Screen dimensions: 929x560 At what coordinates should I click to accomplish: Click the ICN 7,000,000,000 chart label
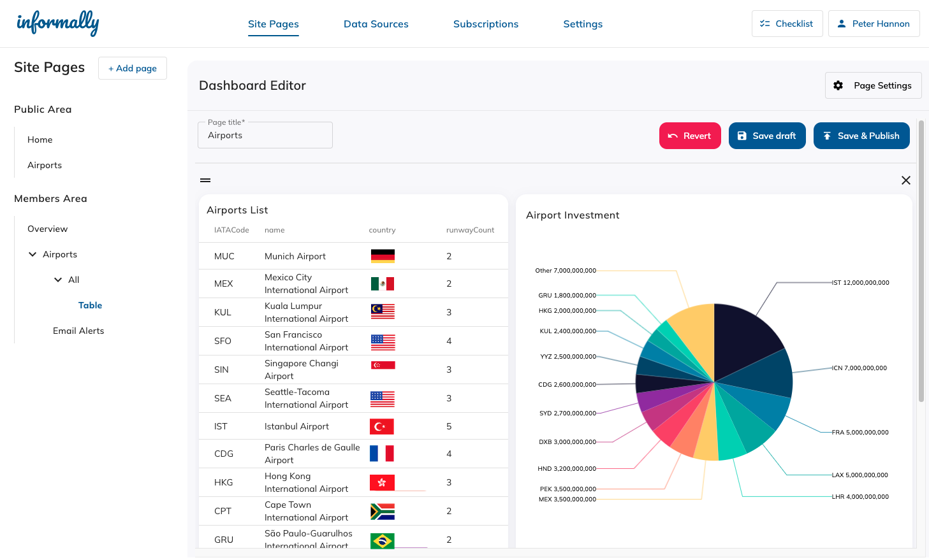pyautogui.click(x=860, y=368)
